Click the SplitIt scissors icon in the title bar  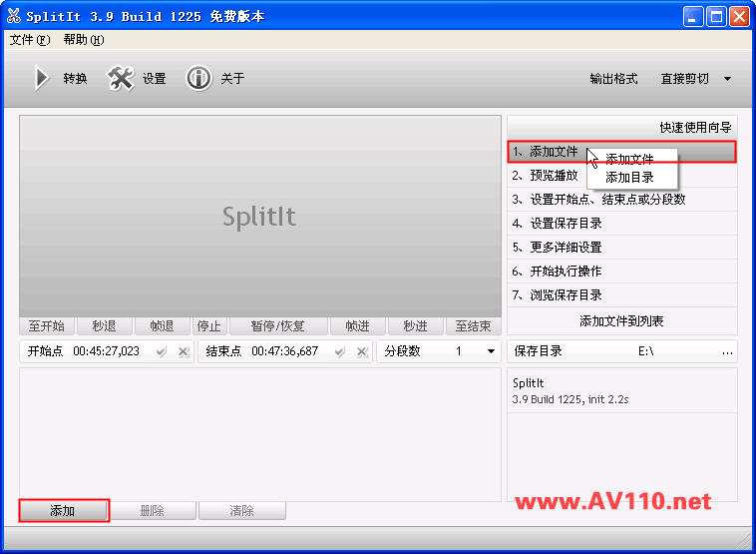click(x=14, y=16)
